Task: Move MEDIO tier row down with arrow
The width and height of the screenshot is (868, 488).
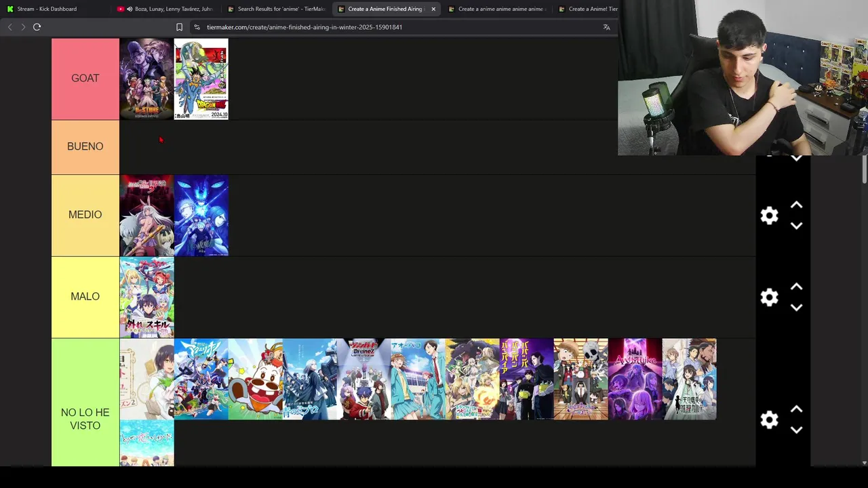Action: pyautogui.click(x=796, y=226)
